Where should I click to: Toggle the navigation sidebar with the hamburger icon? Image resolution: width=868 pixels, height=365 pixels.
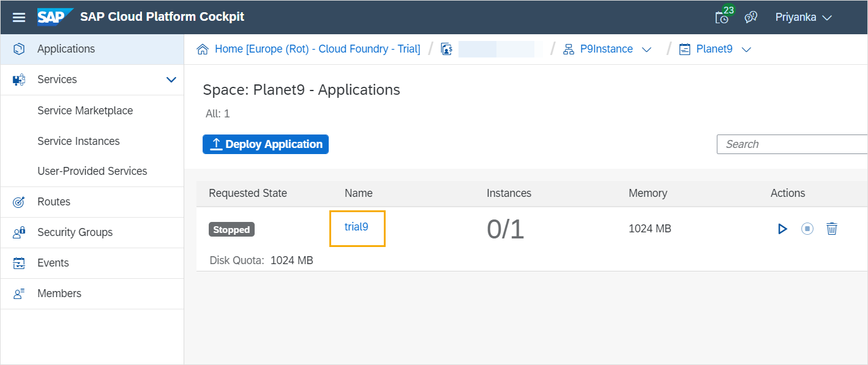18,17
